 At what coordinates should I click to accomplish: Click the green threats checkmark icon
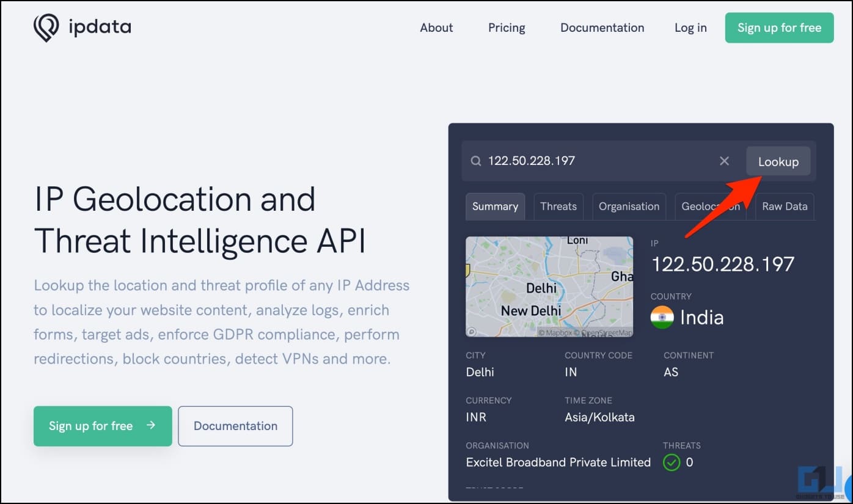(672, 462)
